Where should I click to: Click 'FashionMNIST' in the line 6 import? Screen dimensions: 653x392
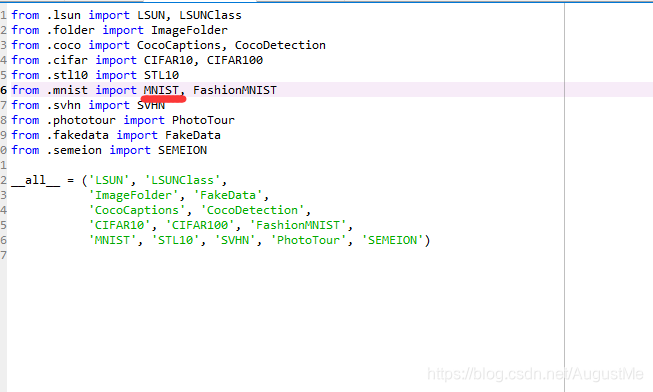click(235, 90)
